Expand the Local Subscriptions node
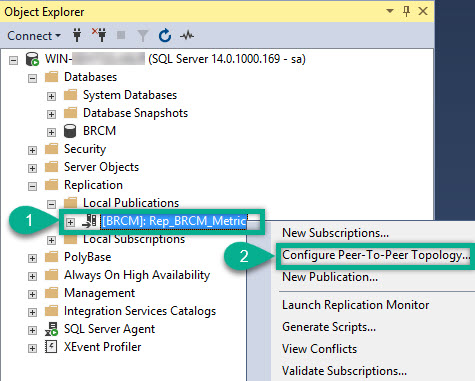Image resolution: width=475 pixels, height=381 pixels. tap(51, 240)
